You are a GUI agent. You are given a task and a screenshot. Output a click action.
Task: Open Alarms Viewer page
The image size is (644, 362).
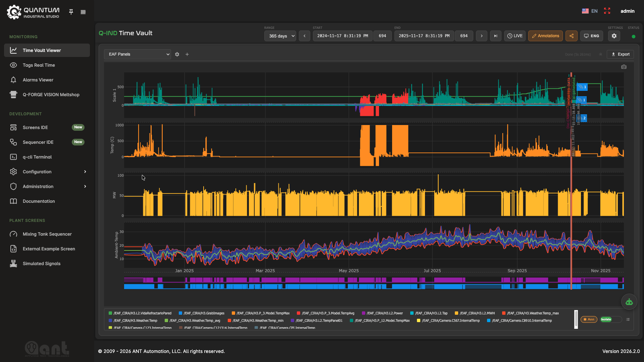47,80
